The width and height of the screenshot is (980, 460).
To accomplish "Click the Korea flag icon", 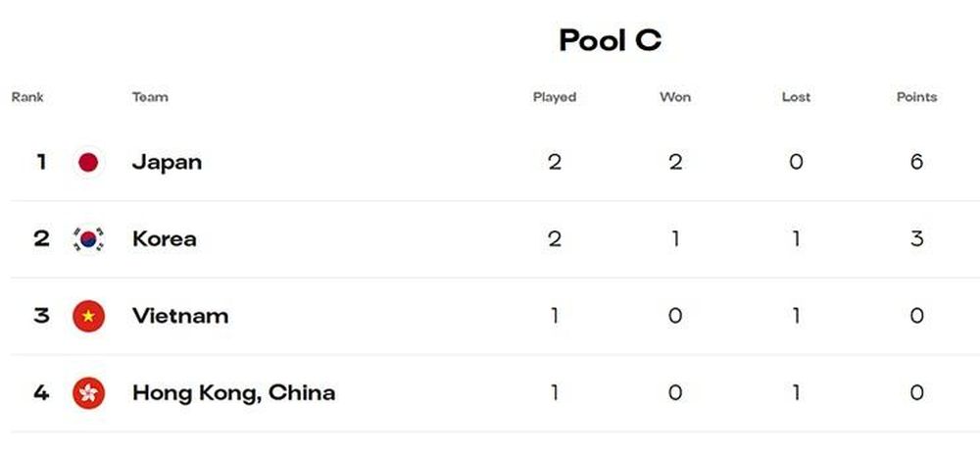I will point(88,239).
